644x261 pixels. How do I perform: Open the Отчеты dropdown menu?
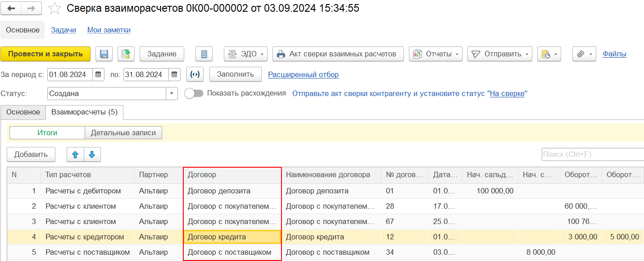pos(435,54)
